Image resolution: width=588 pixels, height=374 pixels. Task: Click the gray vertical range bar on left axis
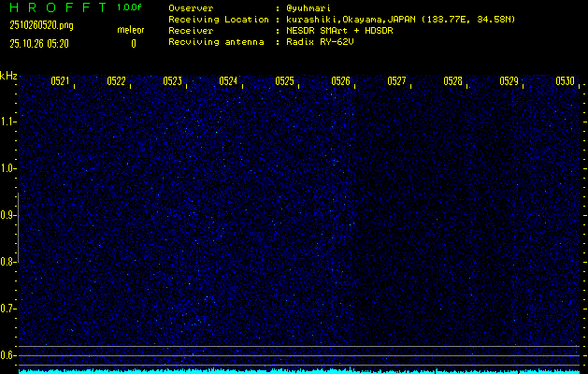point(18,227)
